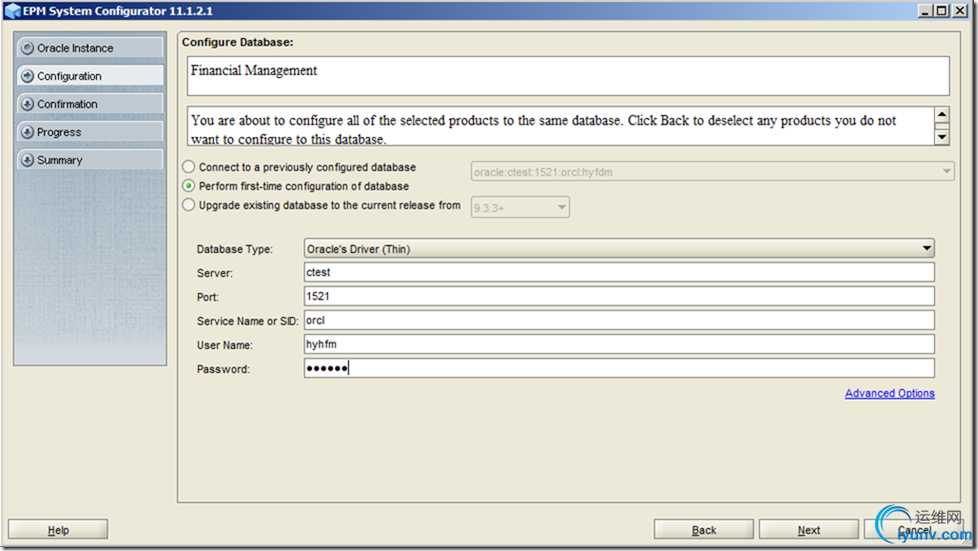This screenshot has height=551, width=978.
Task: Go Back to the previous step
Action: click(x=704, y=530)
